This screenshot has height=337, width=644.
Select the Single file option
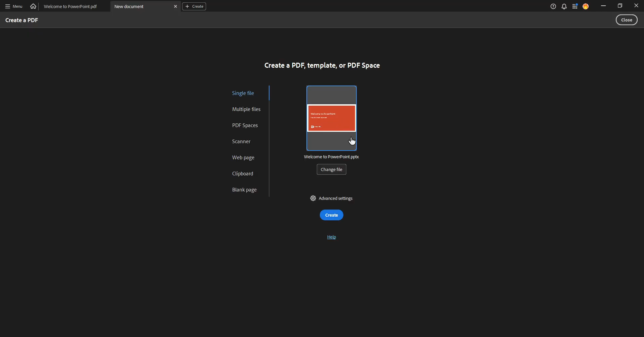tap(243, 93)
